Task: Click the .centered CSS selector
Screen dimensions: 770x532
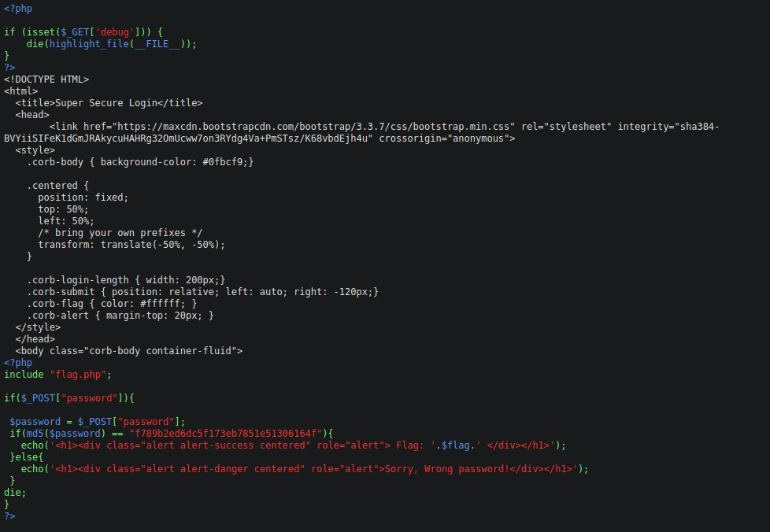Action: coord(55,186)
